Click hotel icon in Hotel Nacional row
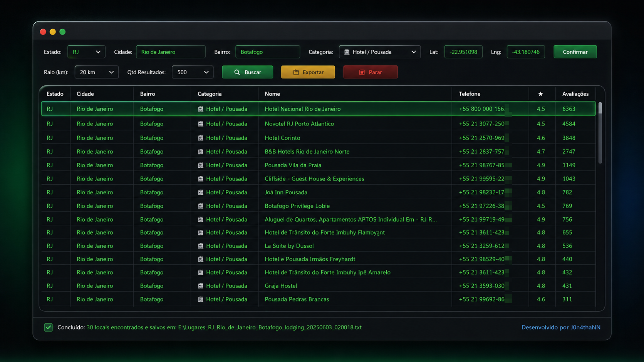 coord(201,109)
